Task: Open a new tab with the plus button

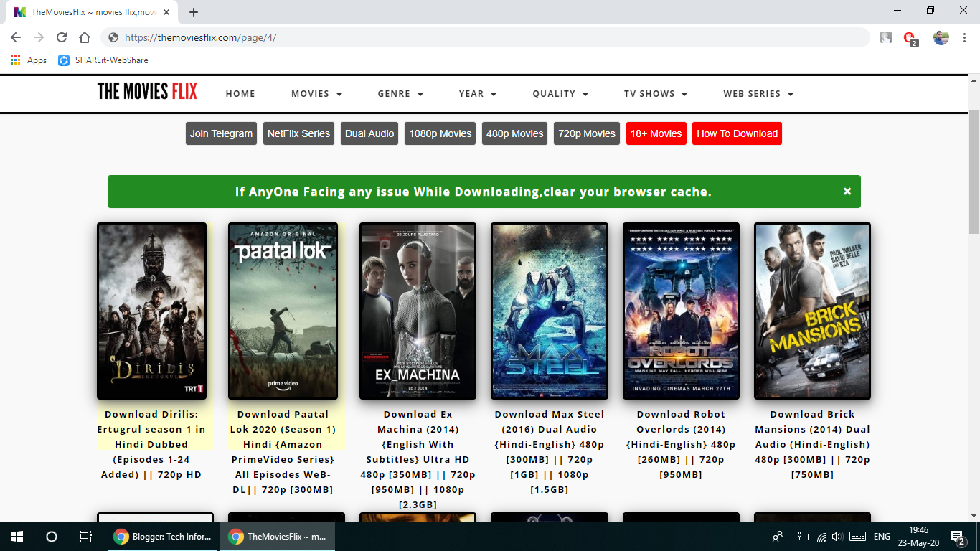Action: click(194, 12)
